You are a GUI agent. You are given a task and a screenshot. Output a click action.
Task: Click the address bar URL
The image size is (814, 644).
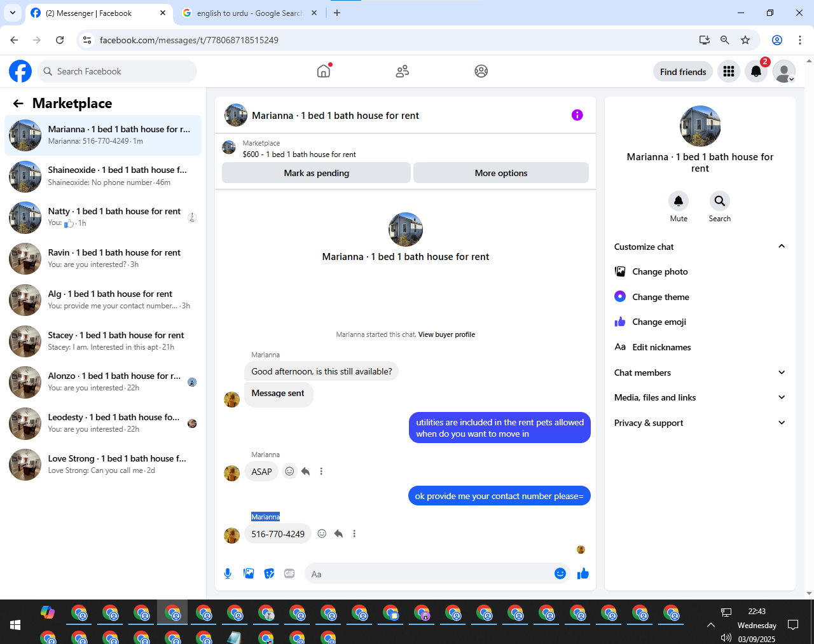(x=189, y=40)
